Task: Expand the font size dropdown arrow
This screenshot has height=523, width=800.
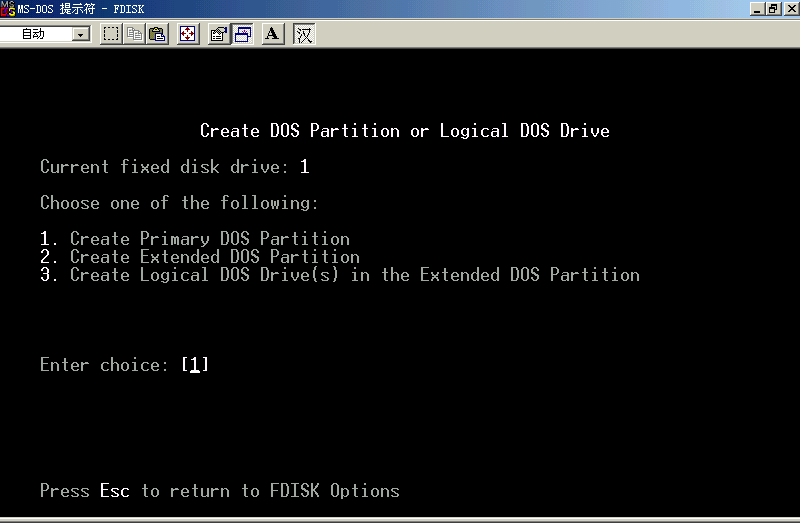Action: 81,34
